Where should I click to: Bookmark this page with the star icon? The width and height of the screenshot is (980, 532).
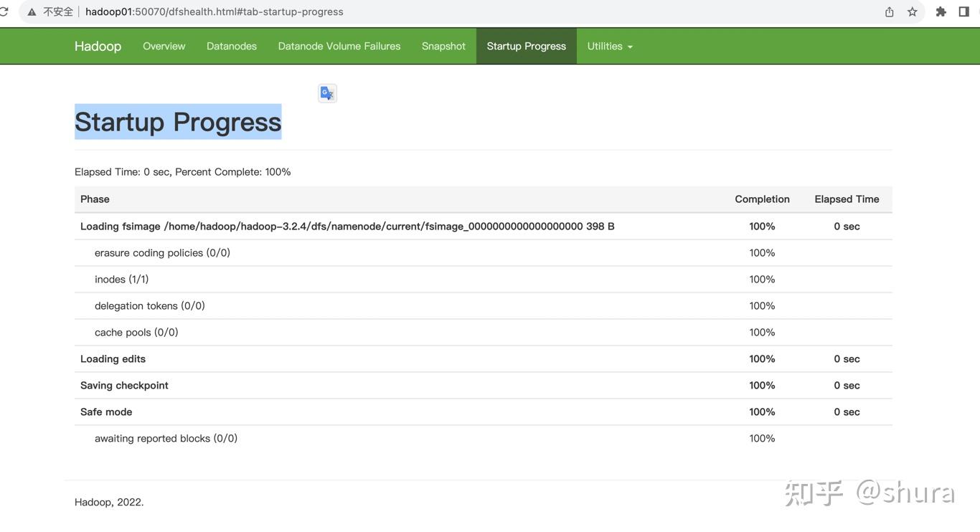[913, 12]
